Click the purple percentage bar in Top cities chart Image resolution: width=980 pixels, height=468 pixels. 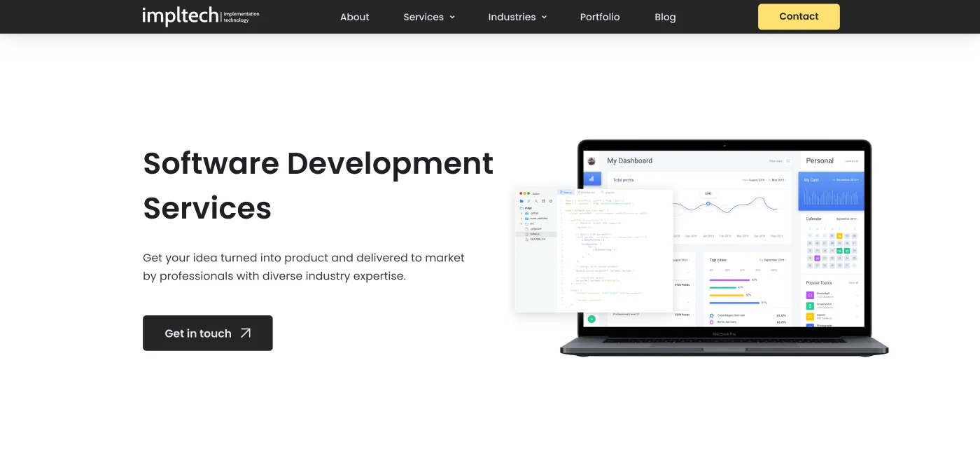pyautogui.click(x=729, y=280)
